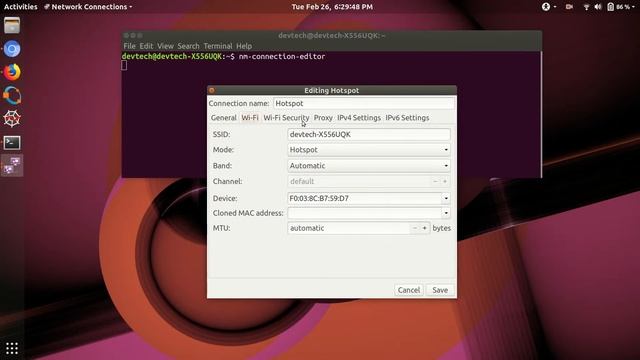
Task: Click the camera indicator in top bar
Action: [569, 7]
